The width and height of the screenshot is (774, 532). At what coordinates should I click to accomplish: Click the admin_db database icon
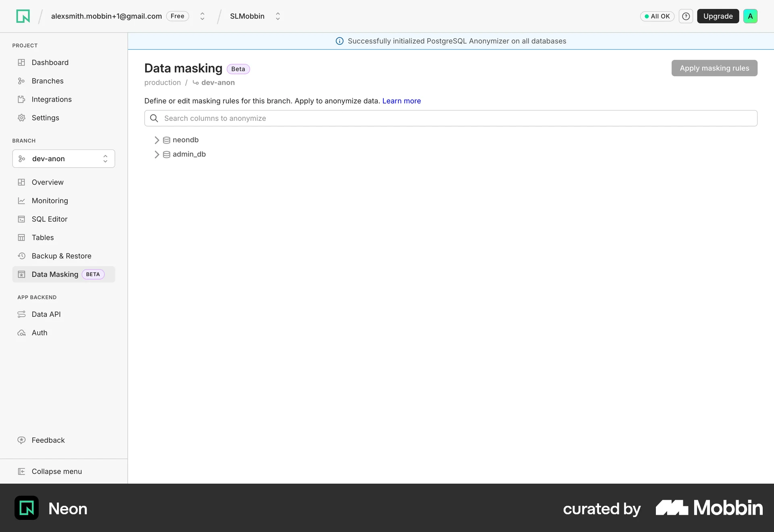(166, 154)
